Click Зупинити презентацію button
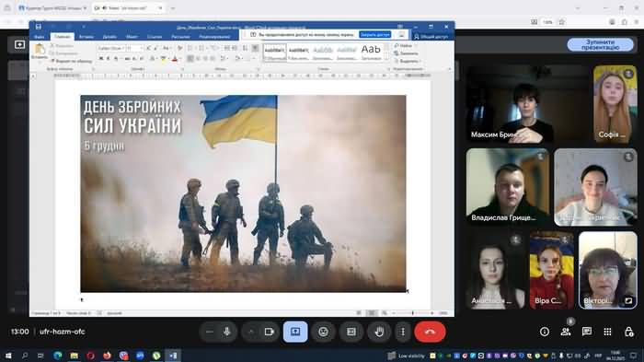 click(x=601, y=44)
